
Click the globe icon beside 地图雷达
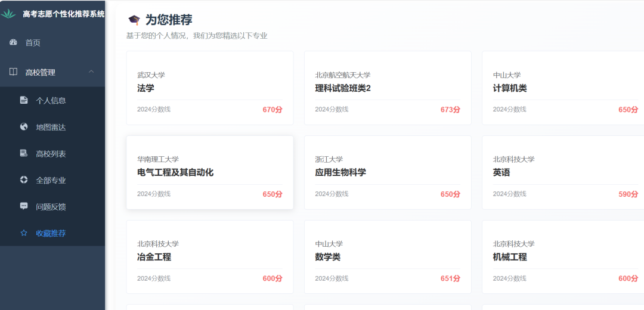tap(24, 127)
